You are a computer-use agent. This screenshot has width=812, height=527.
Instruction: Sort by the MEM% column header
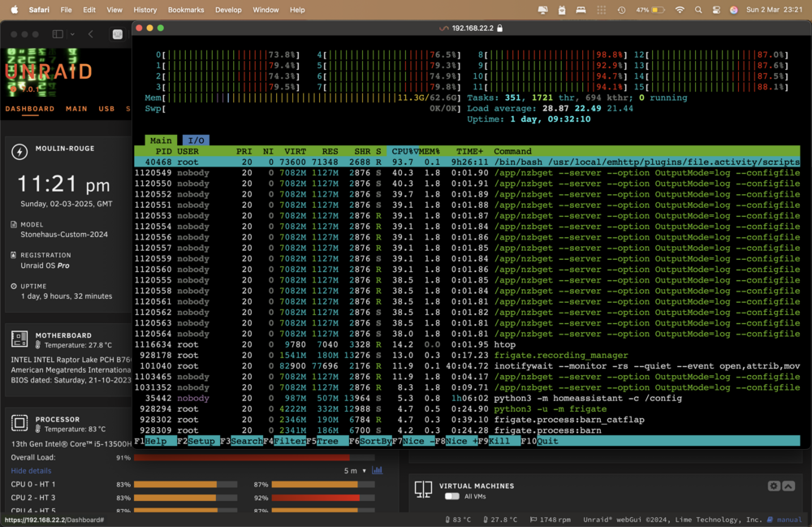[x=430, y=151]
